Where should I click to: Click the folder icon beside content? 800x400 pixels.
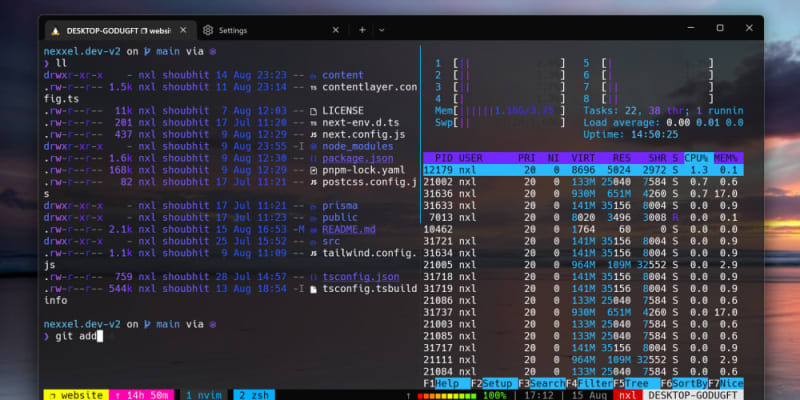tap(313, 75)
